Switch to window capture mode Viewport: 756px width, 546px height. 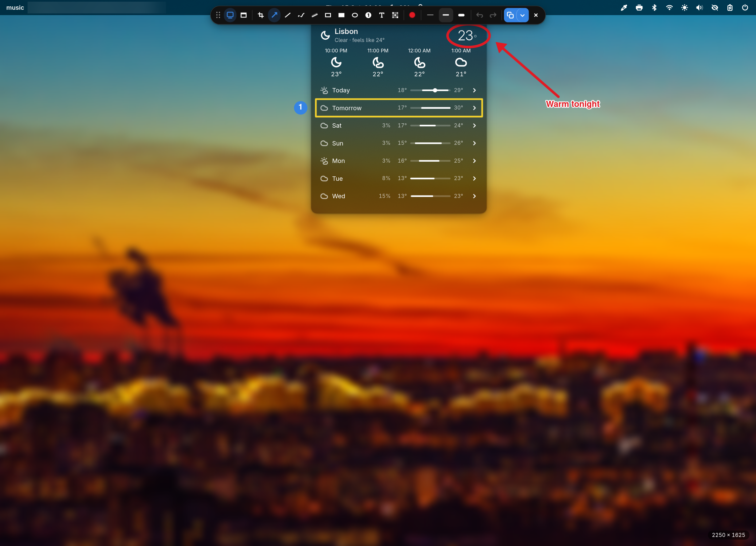tap(244, 15)
